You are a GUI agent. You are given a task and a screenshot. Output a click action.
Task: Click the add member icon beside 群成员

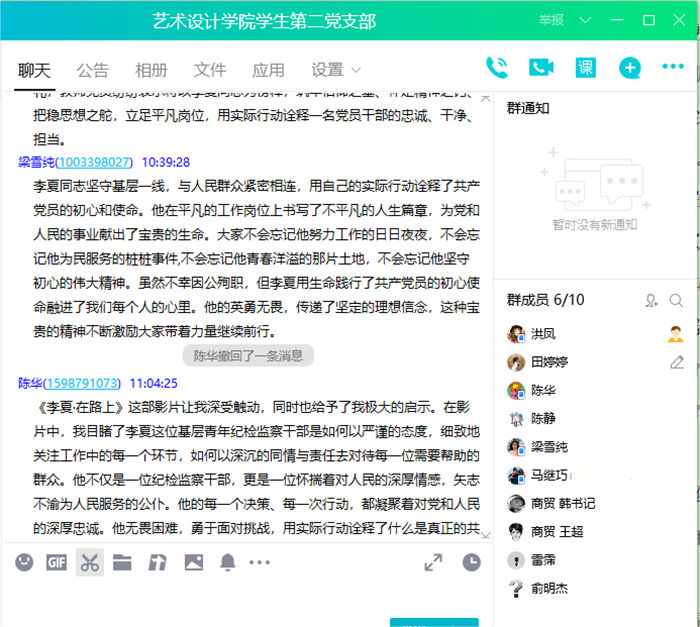tap(651, 301)
